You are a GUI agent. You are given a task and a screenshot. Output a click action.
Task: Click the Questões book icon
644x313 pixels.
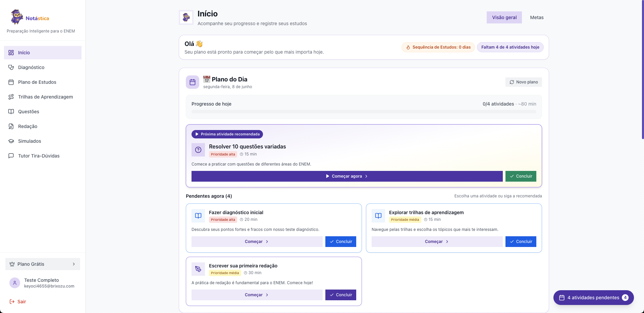click(x=11, y=112)
